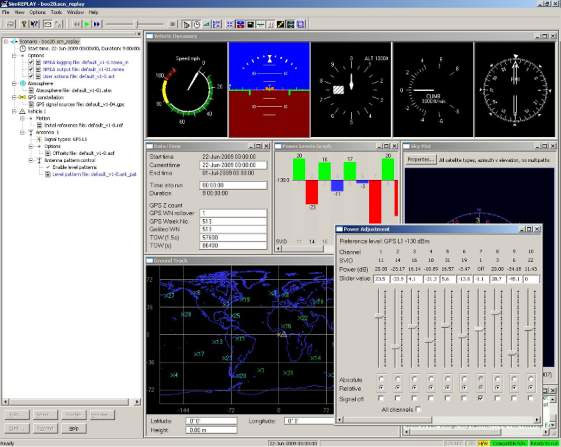The height and width of the screenshot is (447, 561).
Task: Click the yellow pencil icon in the toolbar
Action: coord(281,24)
